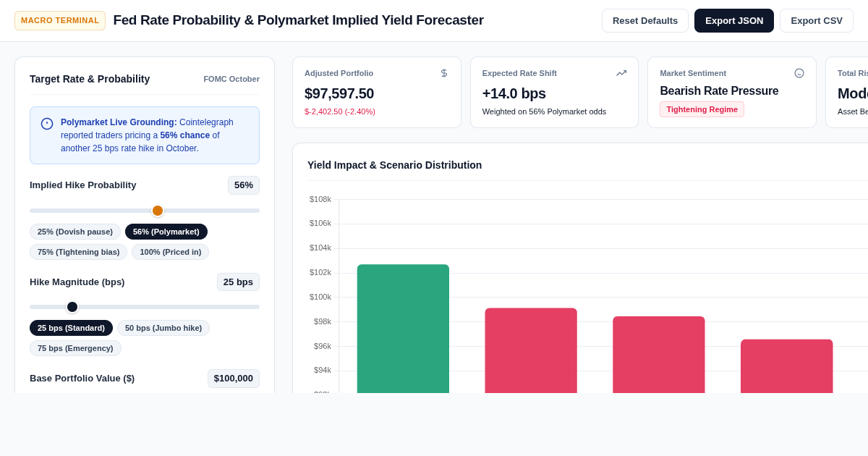Click the Target Rate & Probability heading
The image size is (868, 456).
[90, 79]
